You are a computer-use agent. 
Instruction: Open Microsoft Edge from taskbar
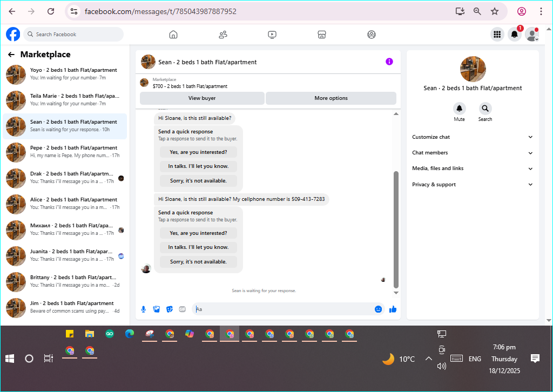(x=130, y=334)
